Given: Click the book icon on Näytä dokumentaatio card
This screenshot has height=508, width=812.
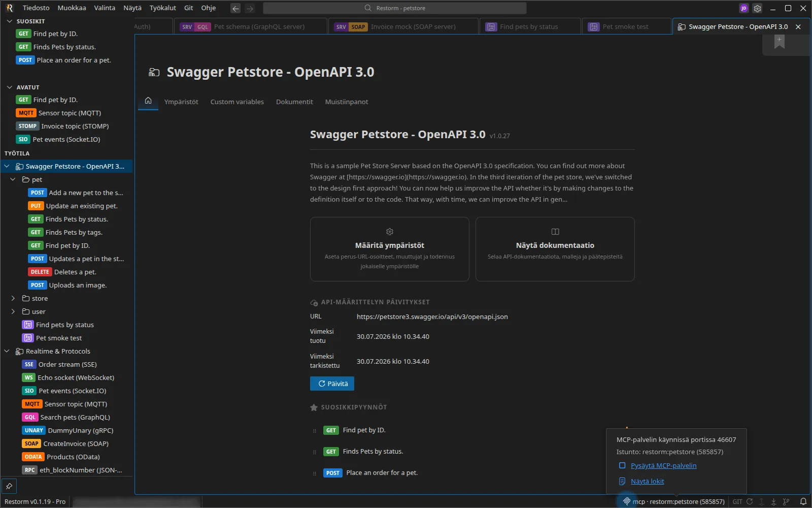Looking at the screenshot, I should [555, 232].
